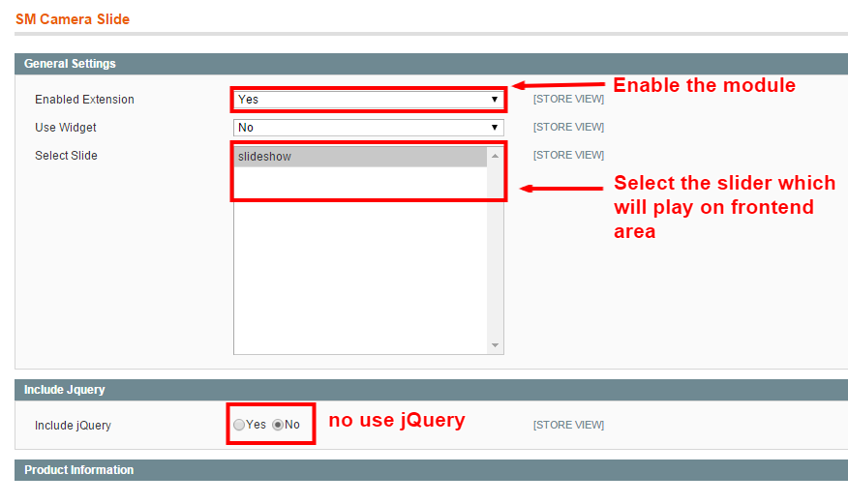Click the Select Slide list scroll down arrow
The image size is (848, 504).
pos(495,345)
